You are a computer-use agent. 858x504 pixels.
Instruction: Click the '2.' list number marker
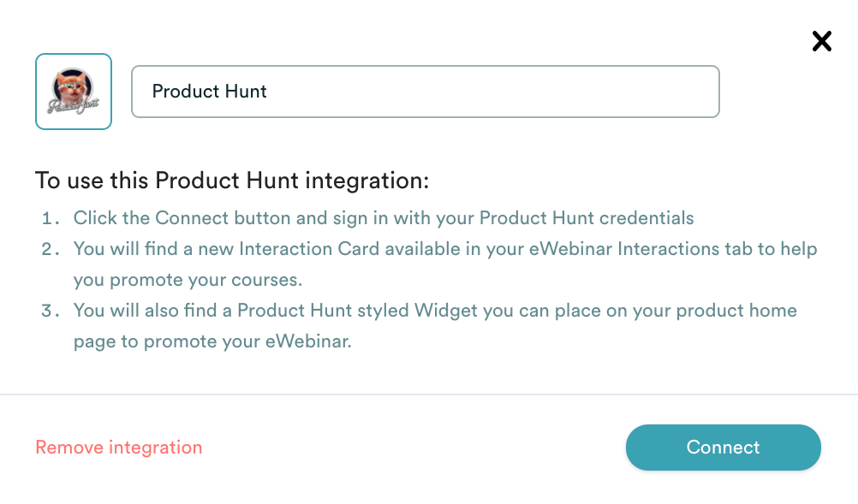point(51,249)
